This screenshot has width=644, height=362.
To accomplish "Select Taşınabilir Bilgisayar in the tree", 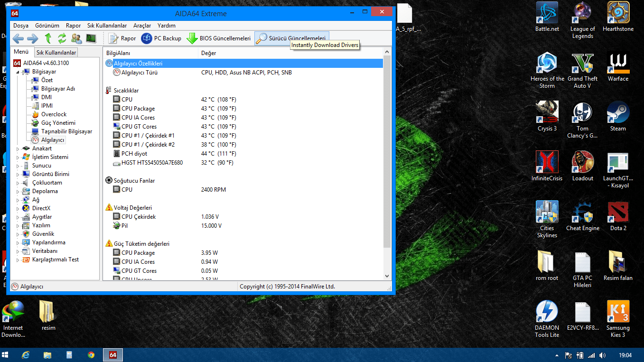I will point(66,131).
